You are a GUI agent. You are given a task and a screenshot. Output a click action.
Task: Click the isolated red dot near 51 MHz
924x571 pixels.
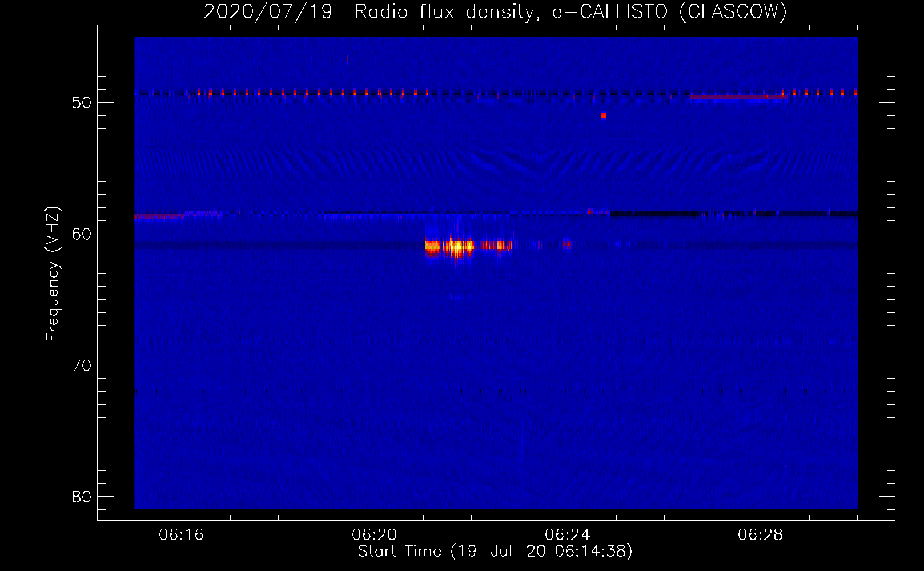pos(604,115)
